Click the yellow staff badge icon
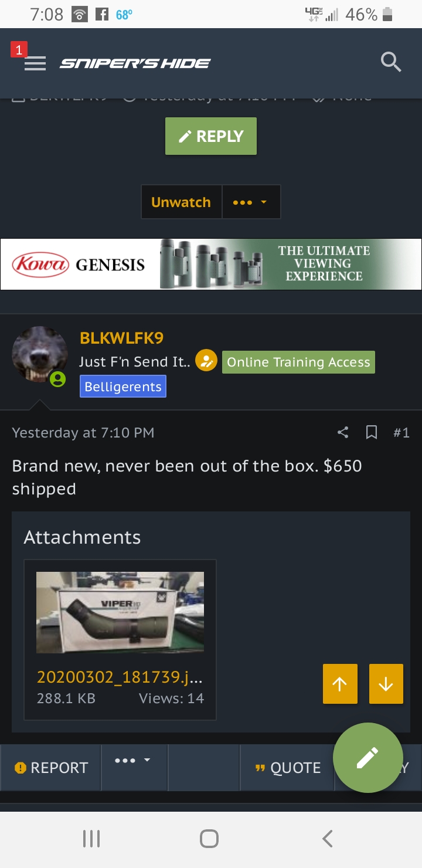This screenshot has width=422, height=868. click(206, 361)
